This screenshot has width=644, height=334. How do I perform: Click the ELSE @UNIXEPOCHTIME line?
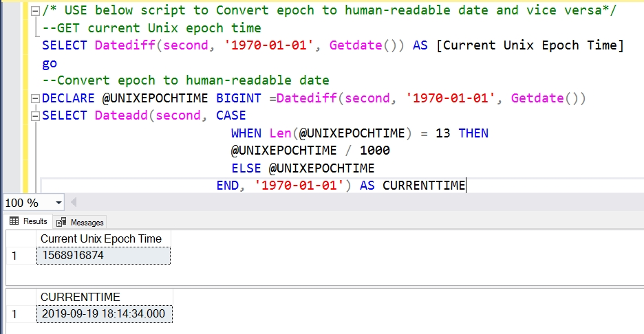(x=303, y=168)
